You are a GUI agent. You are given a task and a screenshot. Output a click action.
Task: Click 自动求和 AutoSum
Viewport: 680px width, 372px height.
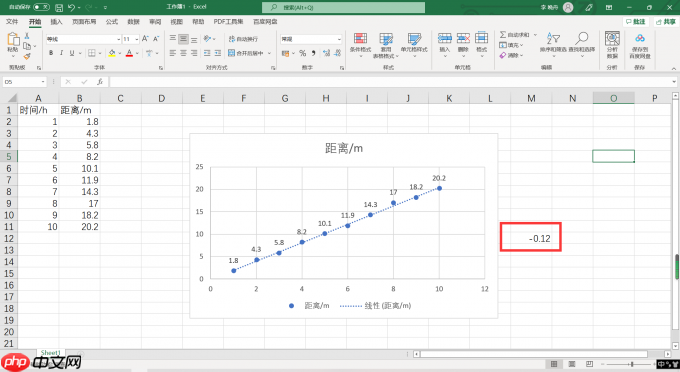point(515,35)
